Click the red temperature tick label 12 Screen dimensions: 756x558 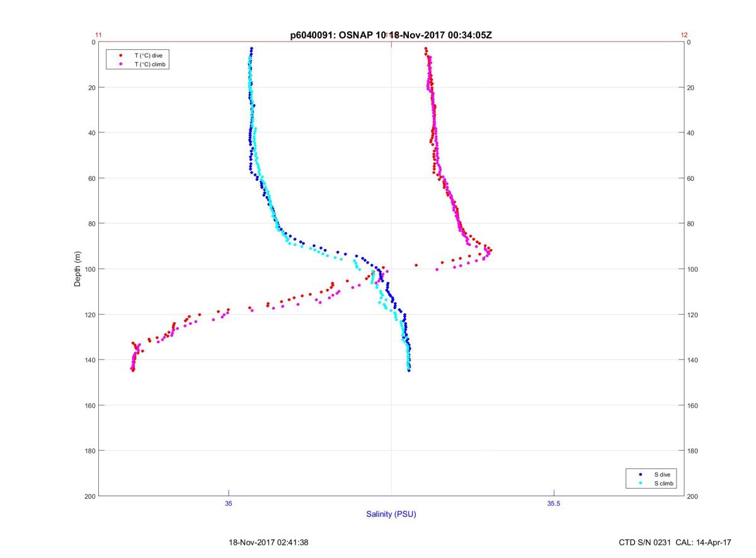[x=684, y=35]
